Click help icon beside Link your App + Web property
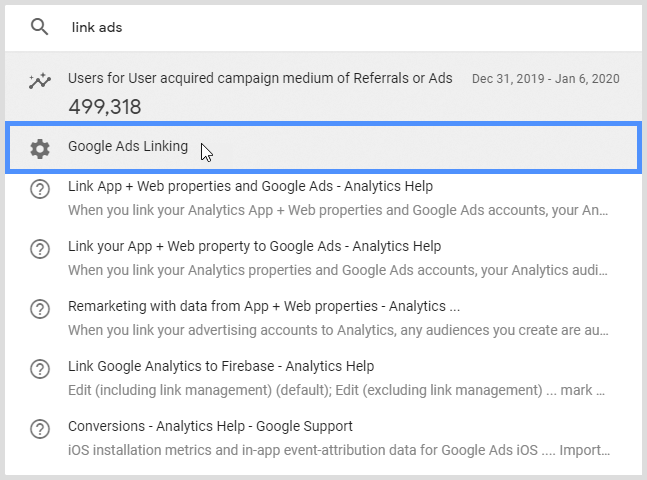This screenshot has height=480, width=647. point(40,250)
